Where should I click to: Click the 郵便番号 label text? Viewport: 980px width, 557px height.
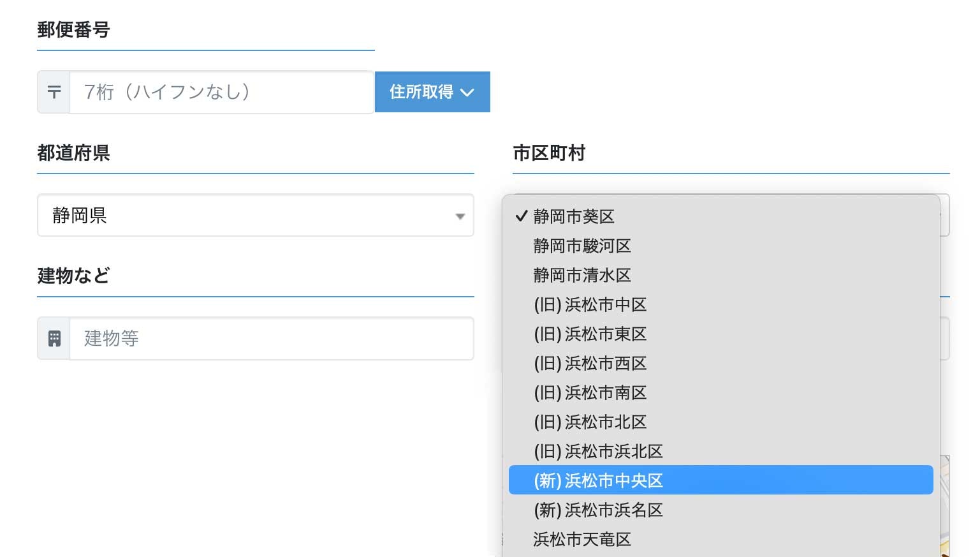pos(73,29)
